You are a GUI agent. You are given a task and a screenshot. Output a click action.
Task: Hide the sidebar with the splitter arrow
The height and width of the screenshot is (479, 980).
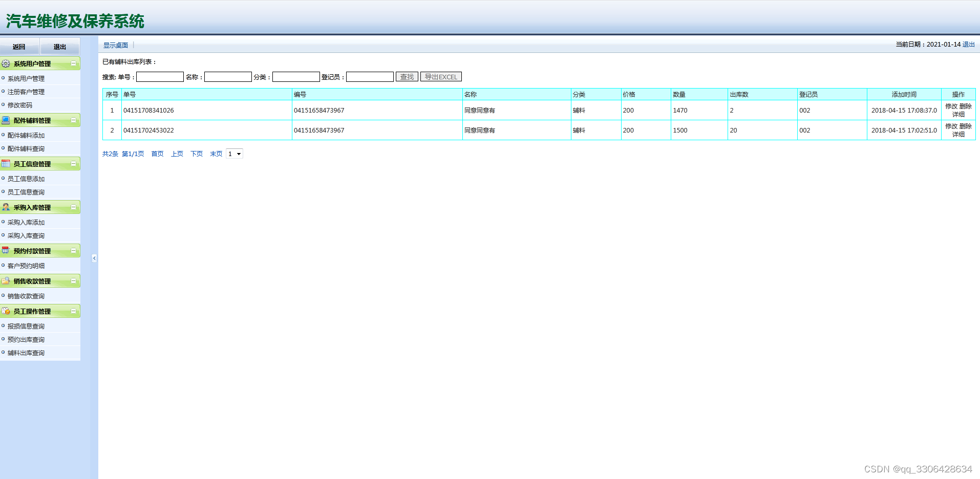pos(94,258)
